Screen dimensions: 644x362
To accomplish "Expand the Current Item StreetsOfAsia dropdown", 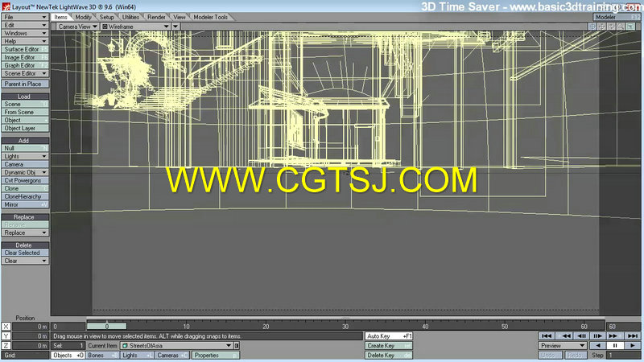I will click(x=177, y=346).
